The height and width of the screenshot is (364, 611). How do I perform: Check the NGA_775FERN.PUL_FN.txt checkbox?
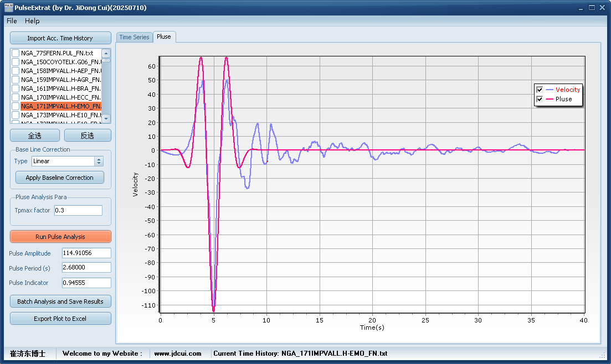point(16,53)
